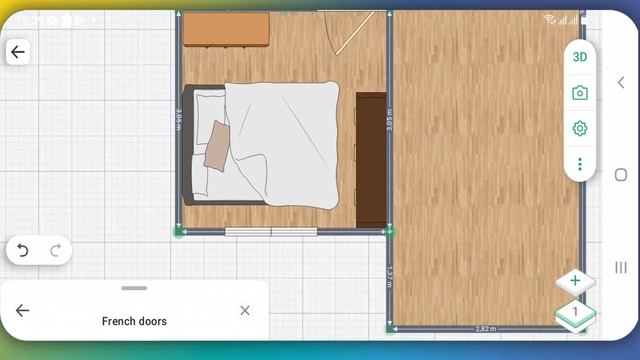Viewport: 640px width, 360px height.
Task: Select the pink pillow on the bed
Action: point(217,146)
